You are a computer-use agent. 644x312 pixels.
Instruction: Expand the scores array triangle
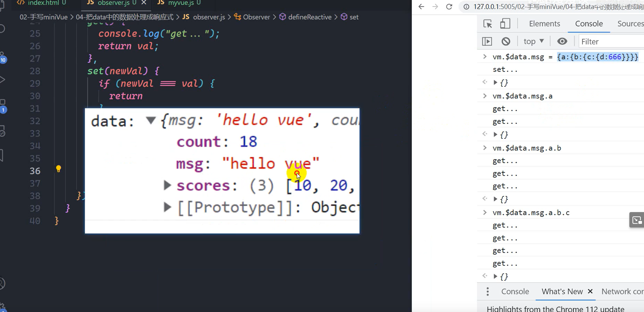(167, 185)
